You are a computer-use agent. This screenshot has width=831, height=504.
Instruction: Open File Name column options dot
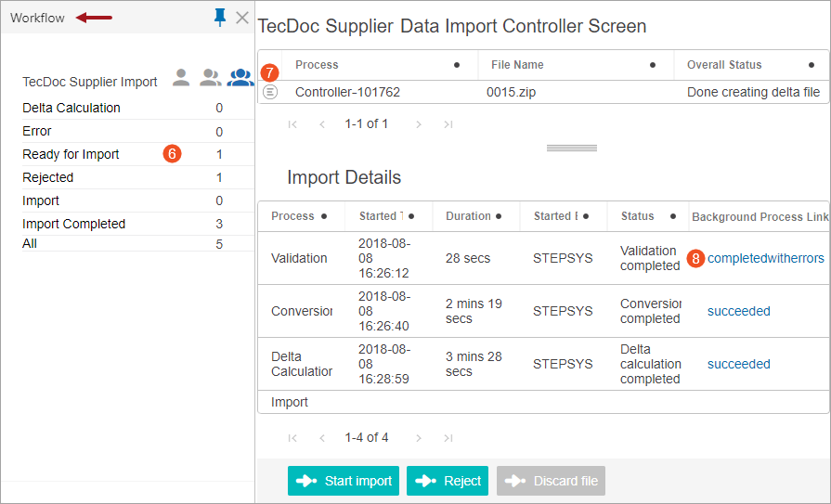[x=653, y=65]
